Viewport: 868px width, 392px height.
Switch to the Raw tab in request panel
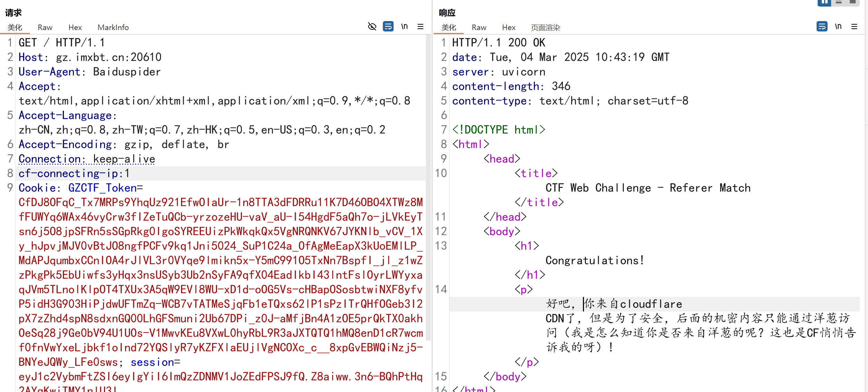pyautogui.click(x=45, y=27)
